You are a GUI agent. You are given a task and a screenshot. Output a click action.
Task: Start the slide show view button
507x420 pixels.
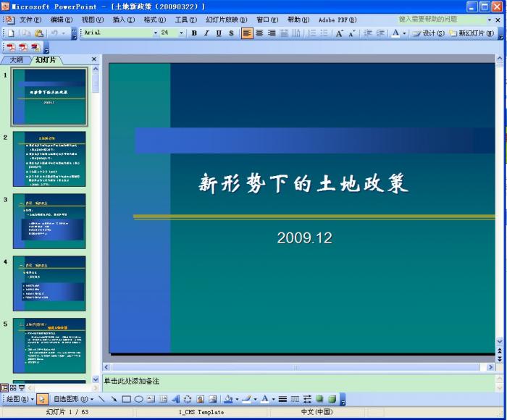tap(21, 389)
